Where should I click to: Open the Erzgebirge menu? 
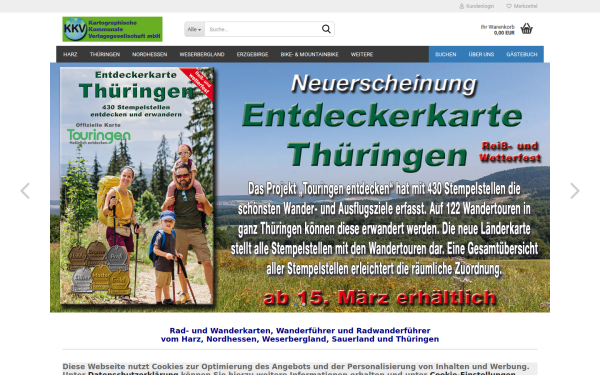point(252,54)
